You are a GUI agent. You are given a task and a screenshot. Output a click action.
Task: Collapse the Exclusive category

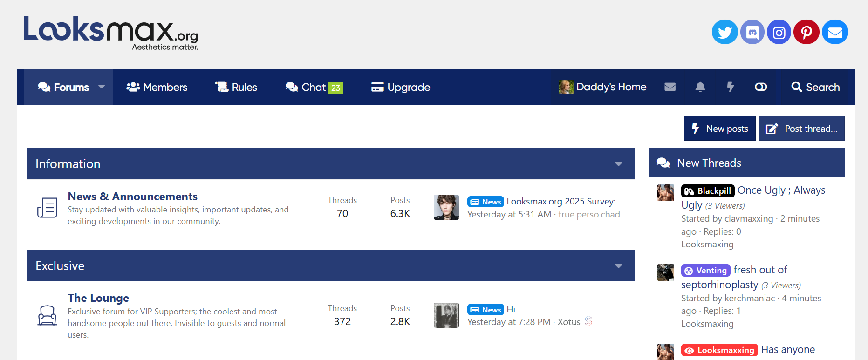(618, 266)
